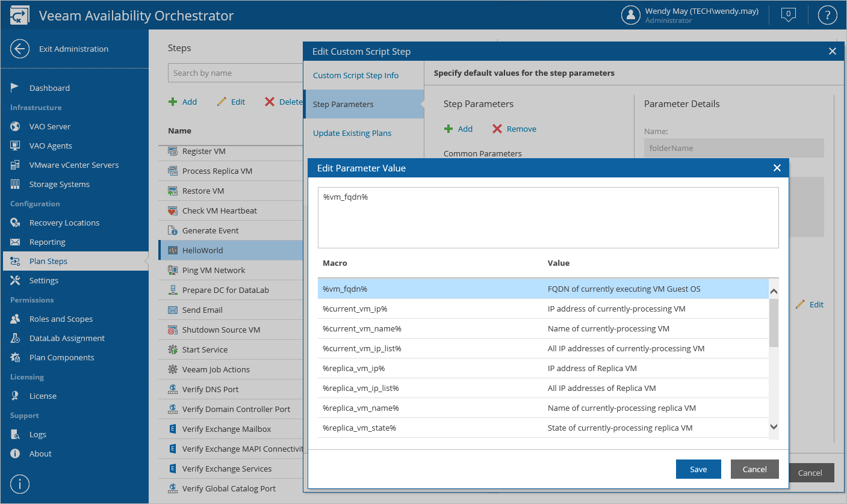This screenshot has height=504, width=847.
Task: Open the Custom Script Step Info tab
Action: [x=356, y=75]
